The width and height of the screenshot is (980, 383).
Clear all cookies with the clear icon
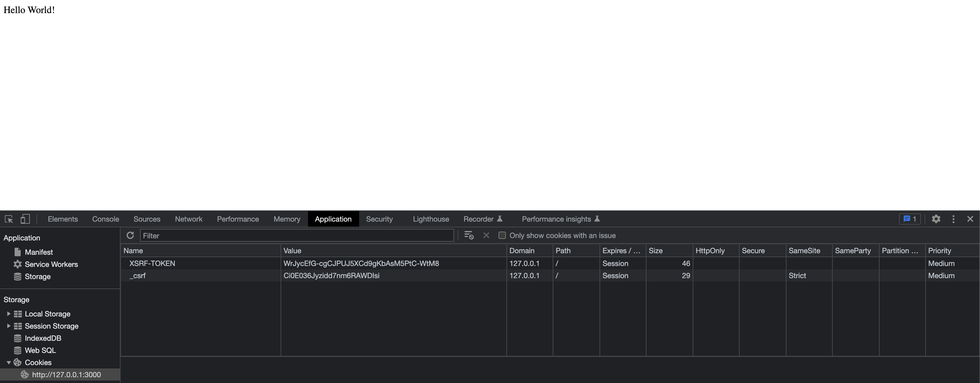click(x=469, y=235)
